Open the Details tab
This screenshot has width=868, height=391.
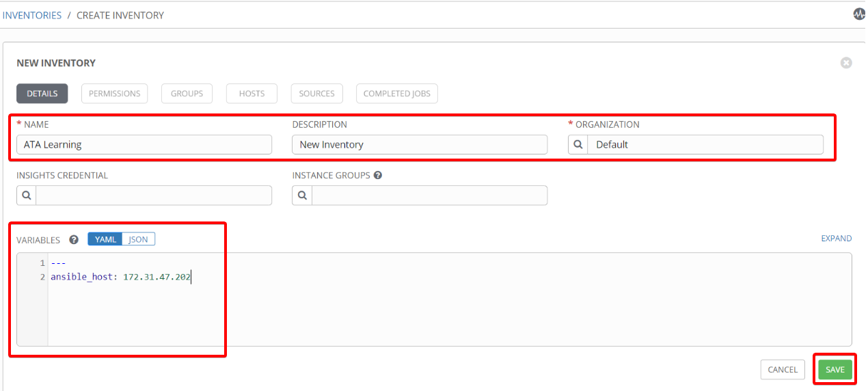pos(42,94)
